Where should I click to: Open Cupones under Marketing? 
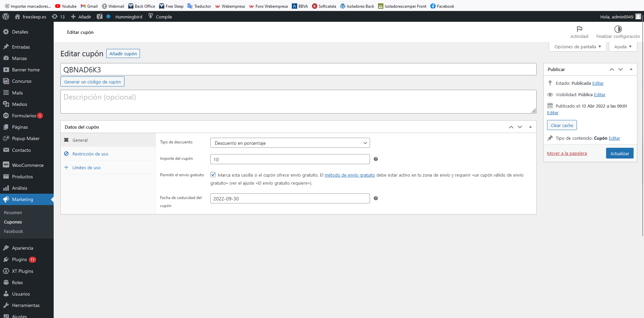(13, 222)
